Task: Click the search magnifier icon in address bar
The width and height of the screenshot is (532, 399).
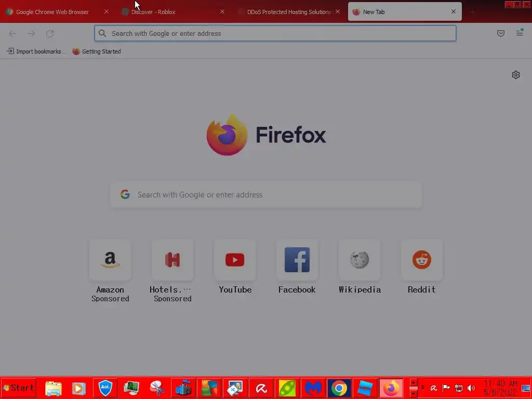Action: [102, 33]
